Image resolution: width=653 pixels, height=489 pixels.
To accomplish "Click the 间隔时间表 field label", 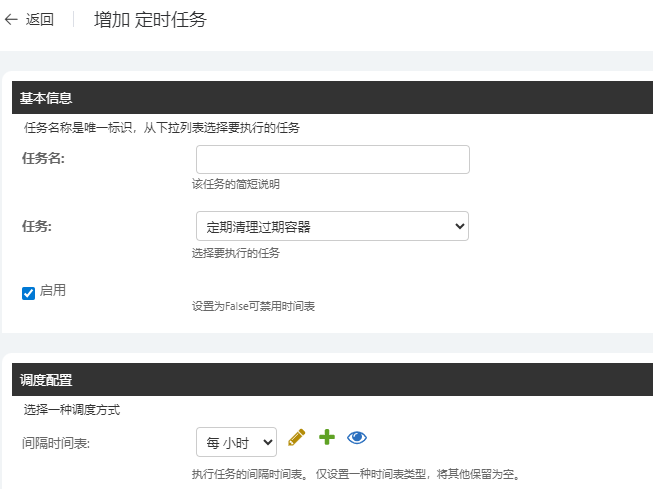I will (56, 441).
